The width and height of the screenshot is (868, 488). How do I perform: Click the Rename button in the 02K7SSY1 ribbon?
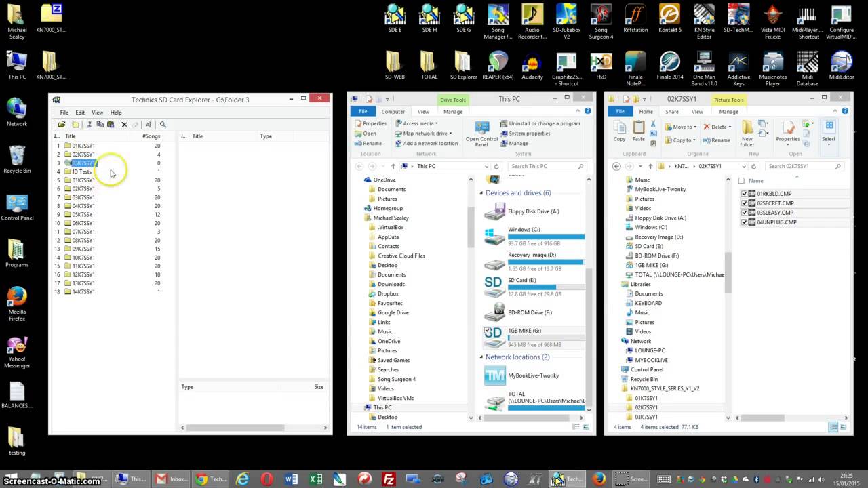(x=717, y=140)
